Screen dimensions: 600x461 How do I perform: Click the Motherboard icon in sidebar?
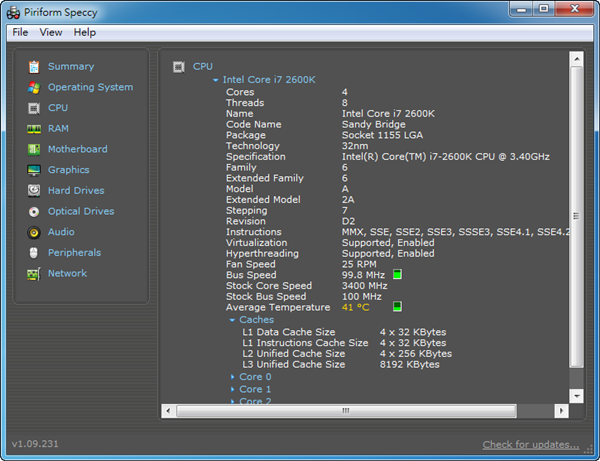pos(34,150)
